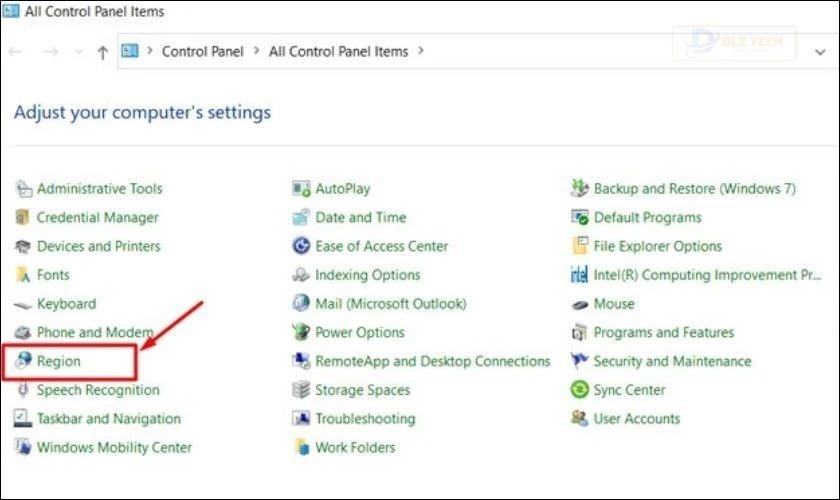Click the title bar window icon

(x=11, y=10)
